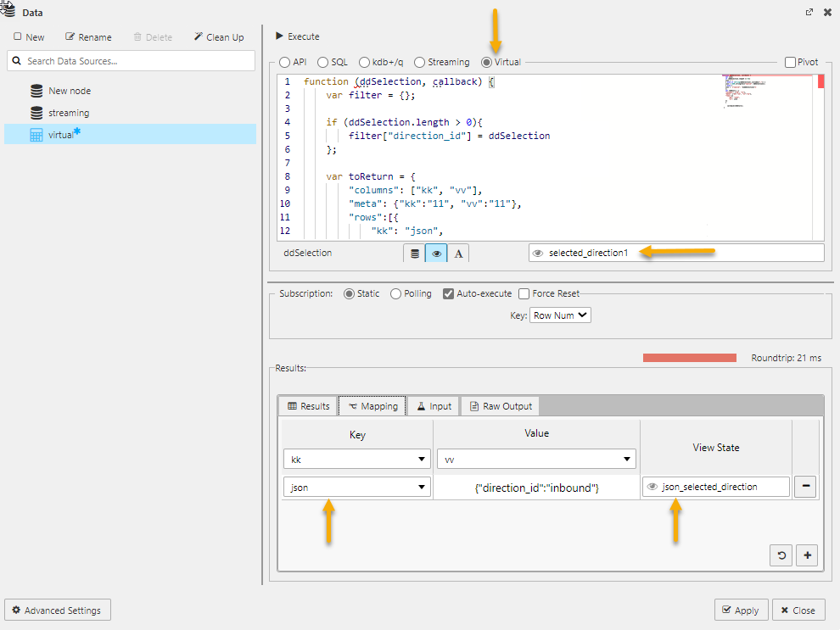
Task: Click the Execute play icon
Action: 279,36
